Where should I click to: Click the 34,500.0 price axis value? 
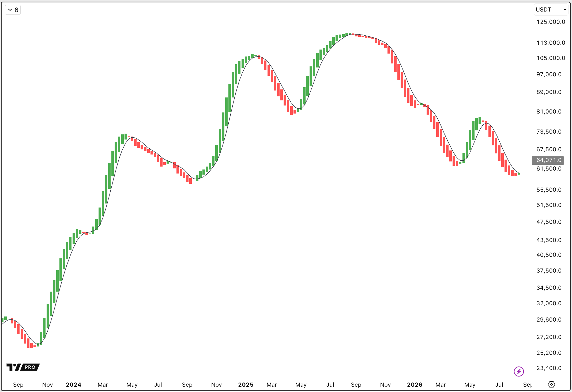(x=549, y=288)
